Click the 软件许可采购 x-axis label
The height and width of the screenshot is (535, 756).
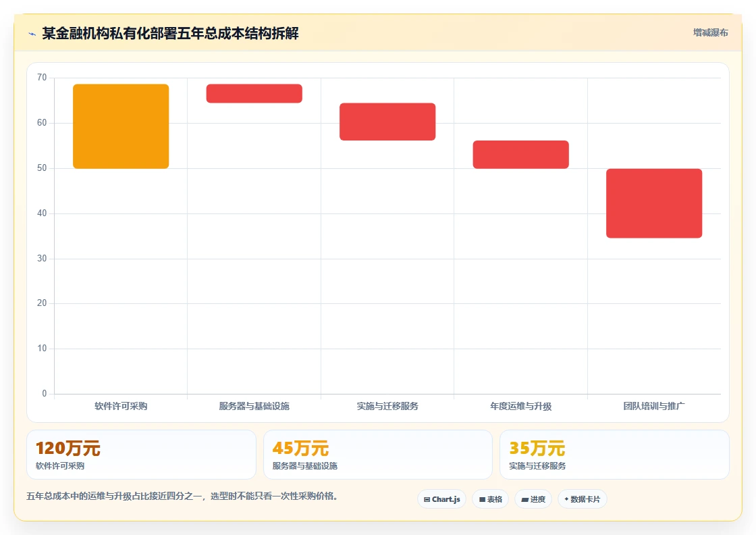coord(121,406)
